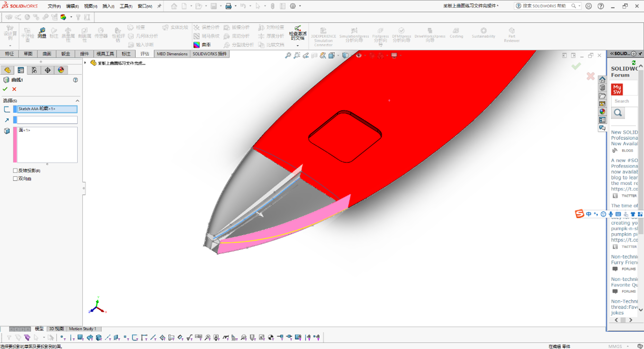Expand 设计算例 dropdown arrow
Screen dimensions: 644x349
(x=10, y=46)
